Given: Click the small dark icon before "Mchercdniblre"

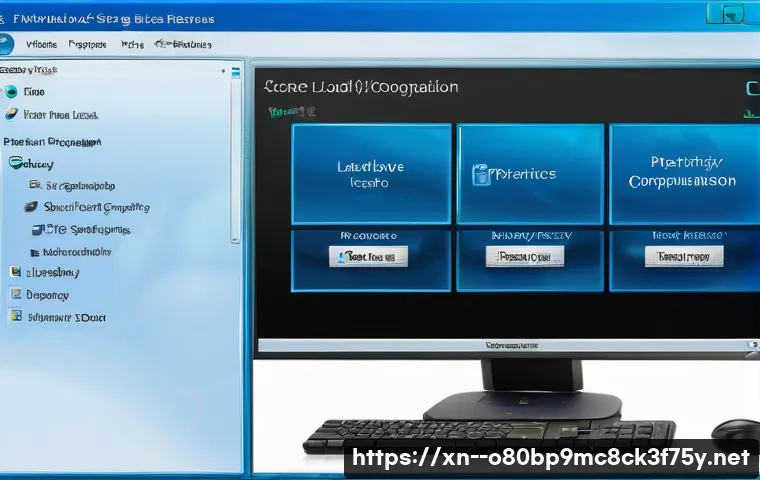Looking at the screenshot, I should click(x=34, y=253).
